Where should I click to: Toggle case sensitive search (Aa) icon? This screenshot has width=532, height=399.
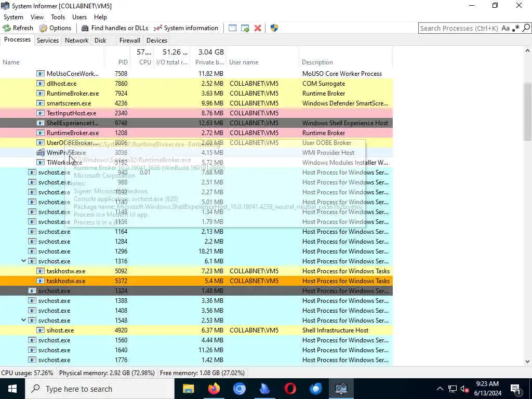coord(506,28)
